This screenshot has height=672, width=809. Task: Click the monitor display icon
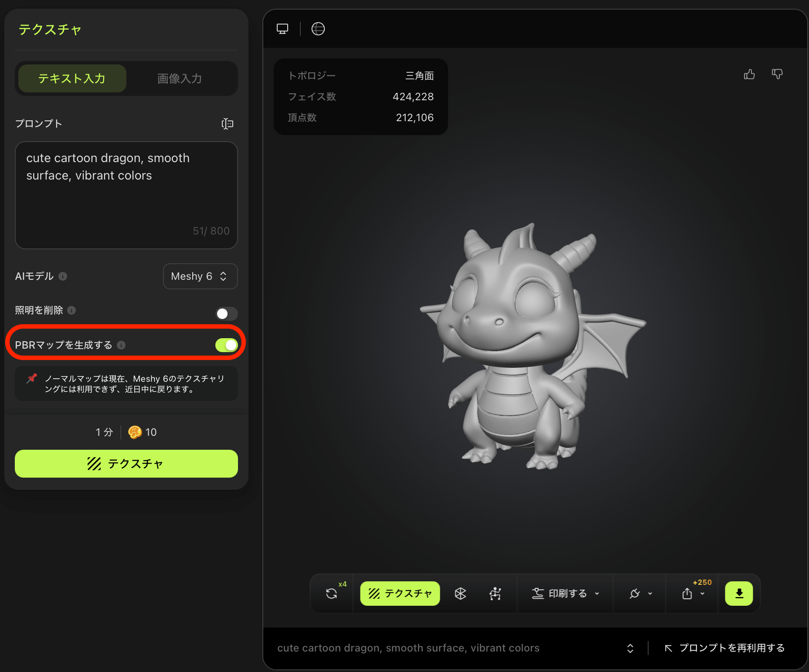click(282, 29)
